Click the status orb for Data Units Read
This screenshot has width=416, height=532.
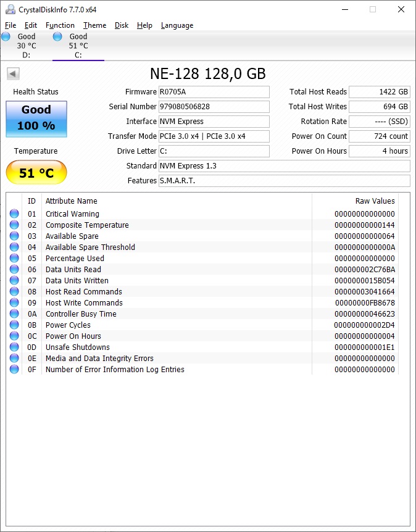[14, 269]
